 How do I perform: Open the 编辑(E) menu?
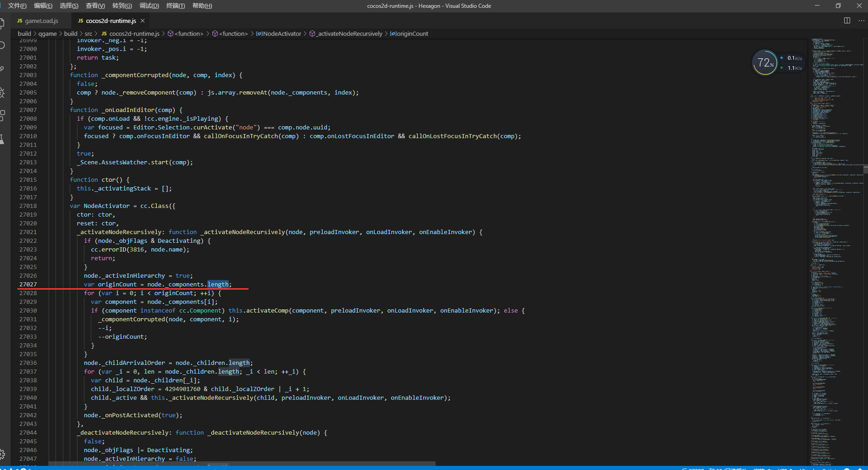pyautogui.click(x=43, y=6)
